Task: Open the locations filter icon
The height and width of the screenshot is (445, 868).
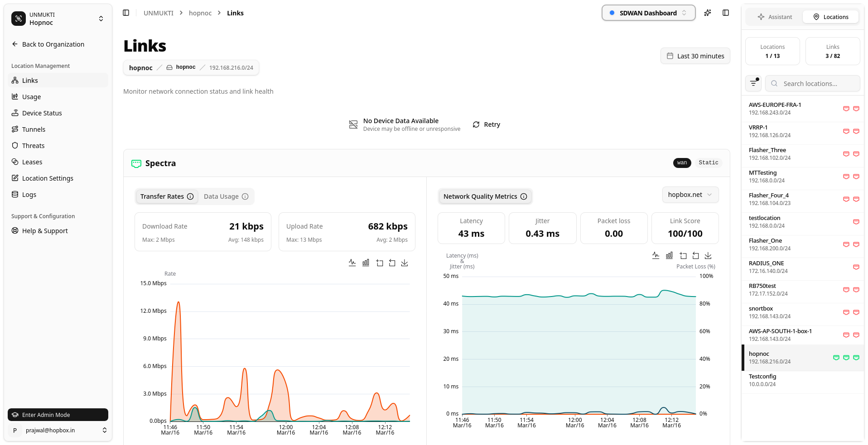Action: point(753,83)
